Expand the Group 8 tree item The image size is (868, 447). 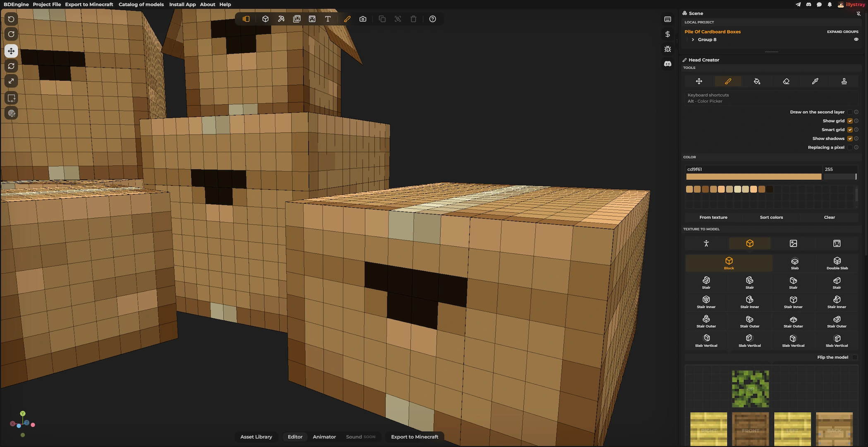click(x=693, y=39)
